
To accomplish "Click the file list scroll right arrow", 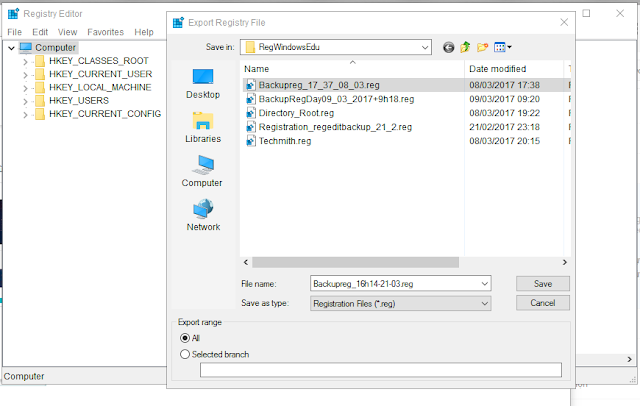I will click(x=564, y=262).
